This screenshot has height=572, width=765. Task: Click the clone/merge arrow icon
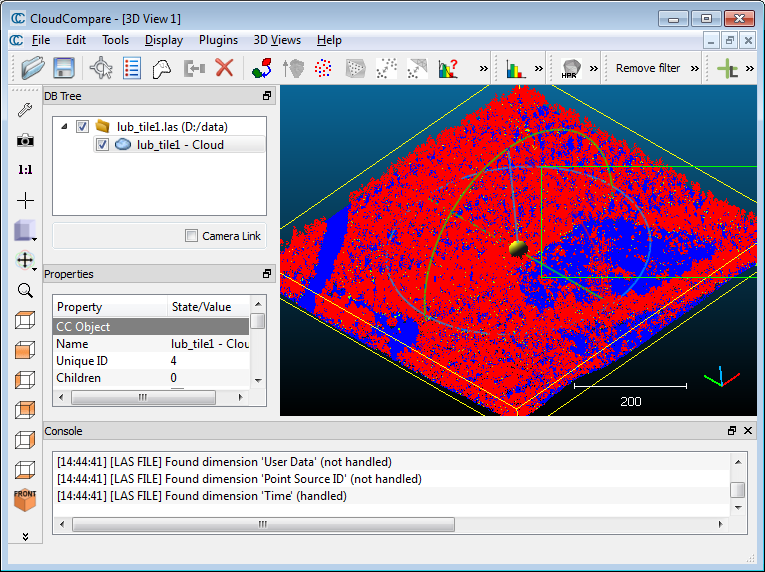coord(194,68)
